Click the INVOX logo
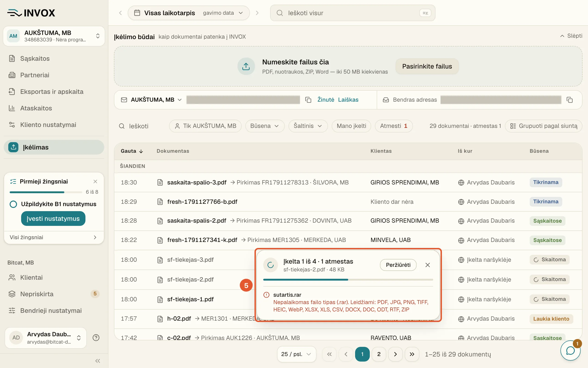Image resolution: width=588 pixels, height=368 pixels. tap(31, 13)
